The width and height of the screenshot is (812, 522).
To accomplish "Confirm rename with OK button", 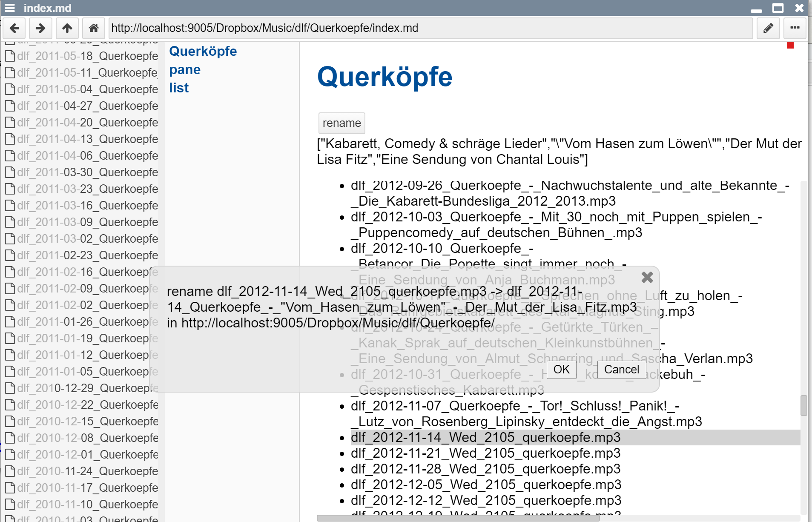I will coord(561,369).
